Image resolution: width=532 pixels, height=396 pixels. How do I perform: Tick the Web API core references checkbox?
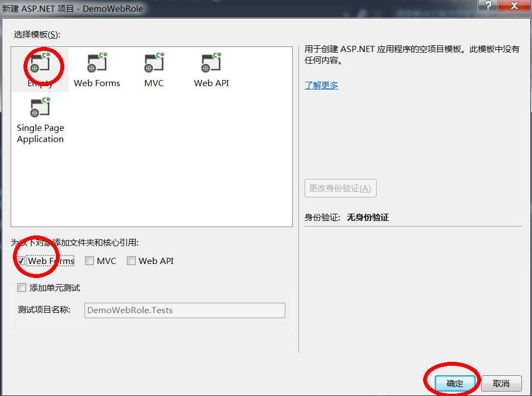coord(131,261)
